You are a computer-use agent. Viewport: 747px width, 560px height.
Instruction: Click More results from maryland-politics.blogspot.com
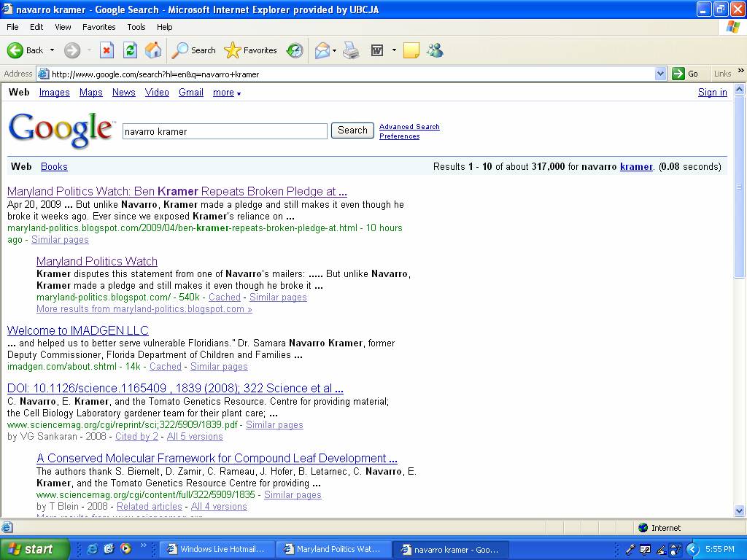coord(144,309)
